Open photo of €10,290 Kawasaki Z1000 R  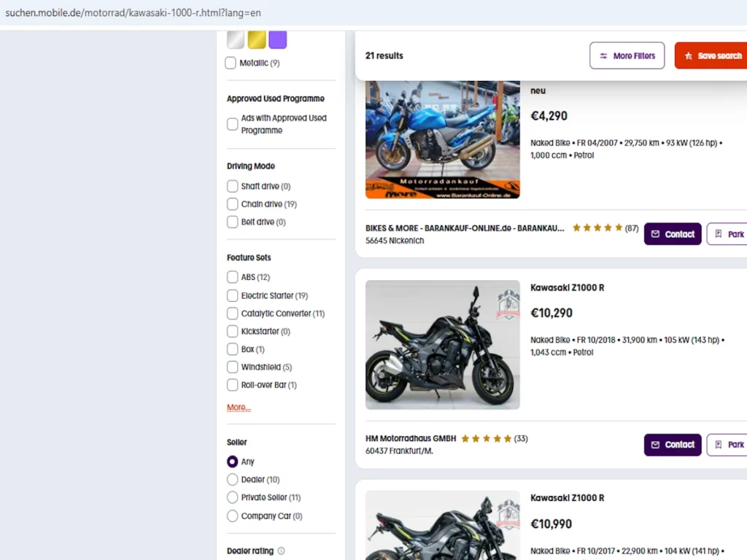pyautogui.click(x=443, y=344)
